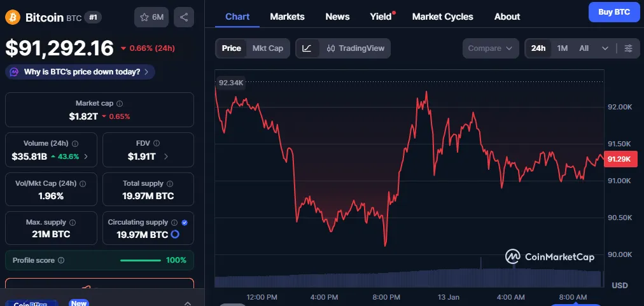Open the share icon button

click(183, 17)
